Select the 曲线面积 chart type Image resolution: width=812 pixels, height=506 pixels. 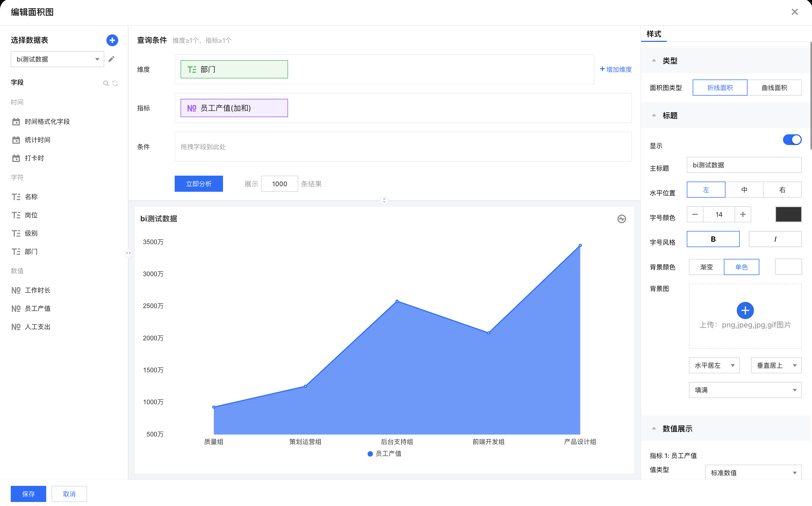pos(774,88)
